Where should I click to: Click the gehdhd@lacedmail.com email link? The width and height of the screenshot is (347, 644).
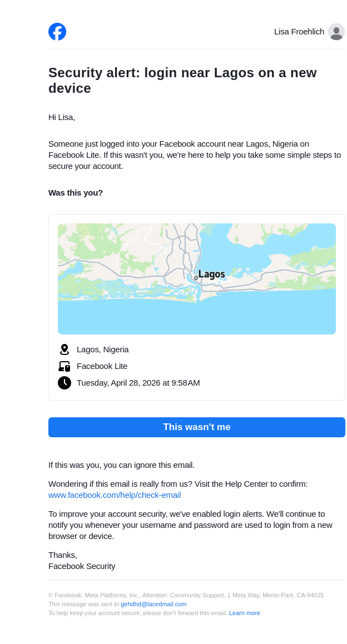tap(153, 604)
